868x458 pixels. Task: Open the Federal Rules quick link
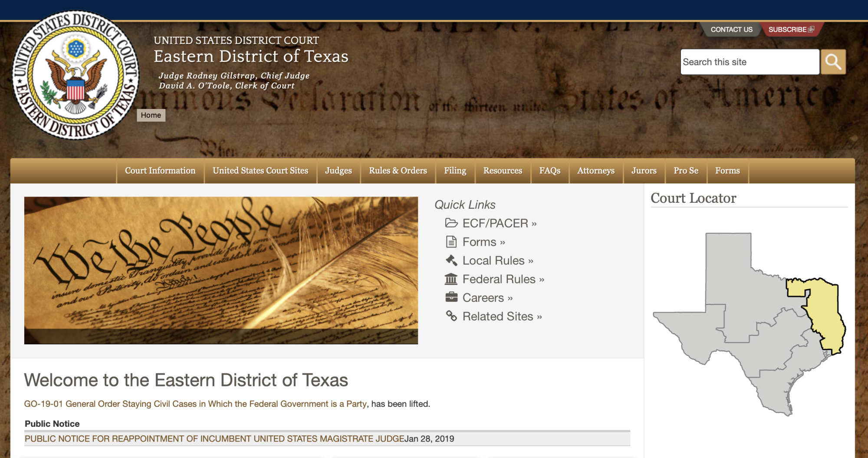point(503,279)
